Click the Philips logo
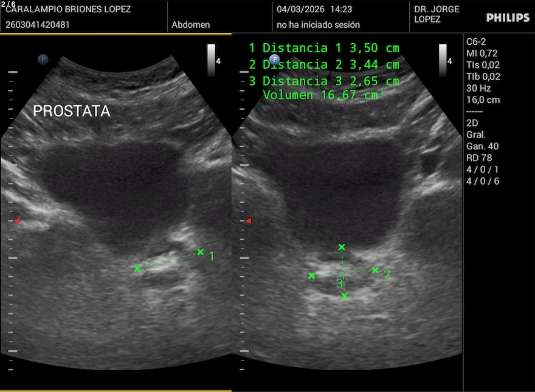This screenshot has width=535, height=392. (x=508, y=18)
